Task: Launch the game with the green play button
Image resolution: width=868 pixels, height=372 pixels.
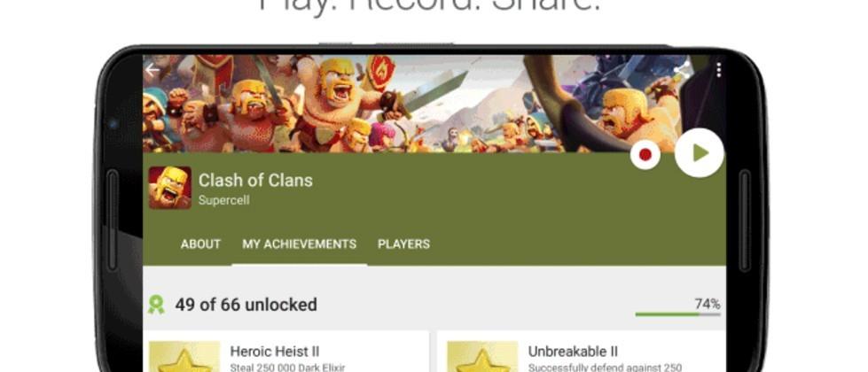Action: tap(700, 152)
